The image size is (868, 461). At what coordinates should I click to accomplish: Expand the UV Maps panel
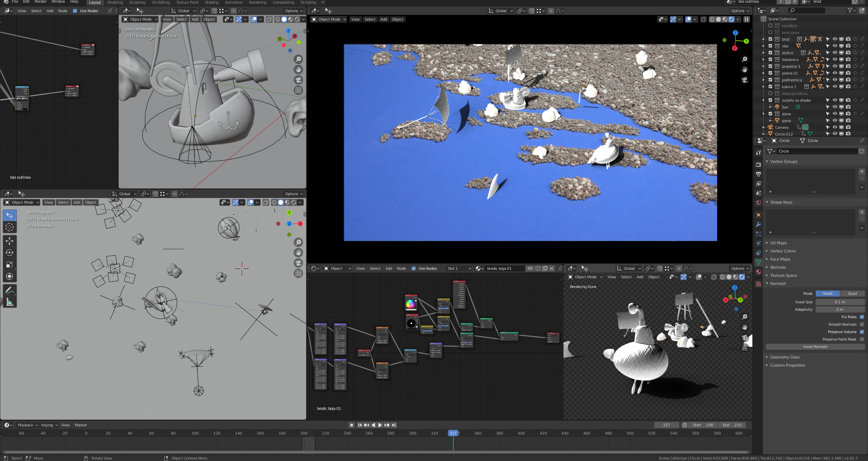(778, 243)
